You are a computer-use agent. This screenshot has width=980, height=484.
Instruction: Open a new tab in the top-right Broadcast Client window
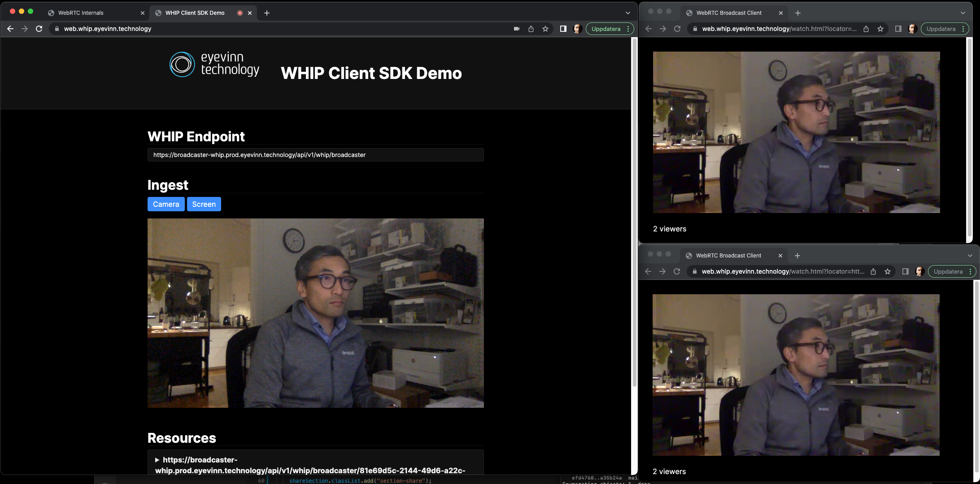point(798,13)
